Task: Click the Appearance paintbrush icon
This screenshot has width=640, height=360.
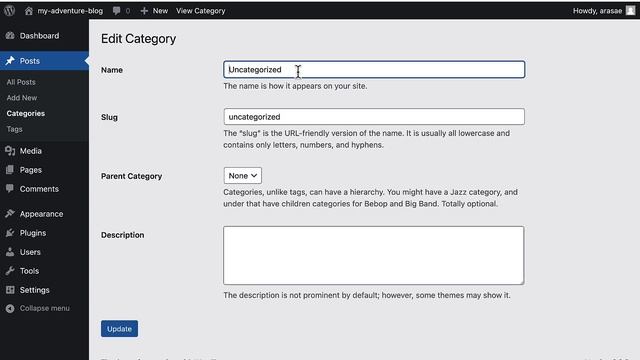Action: pyautogui.click(x=10, y=213)
